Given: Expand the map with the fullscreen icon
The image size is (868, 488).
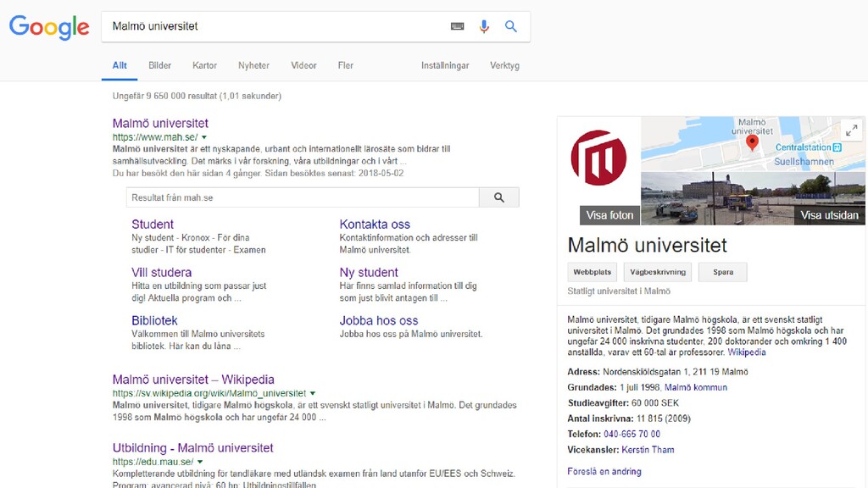Looking at the screenshot, I should coord(851,130).
